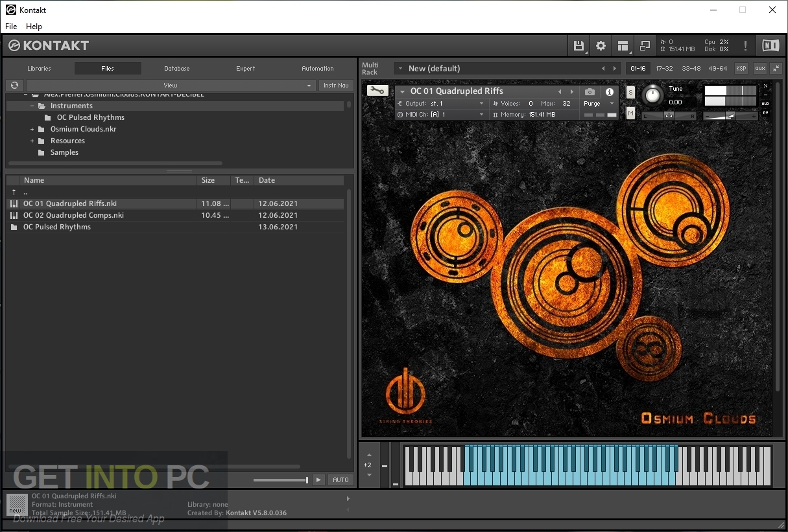The image size is (788, 532).
Task: Toggle the AUX sends button
Action: (765, 104)
